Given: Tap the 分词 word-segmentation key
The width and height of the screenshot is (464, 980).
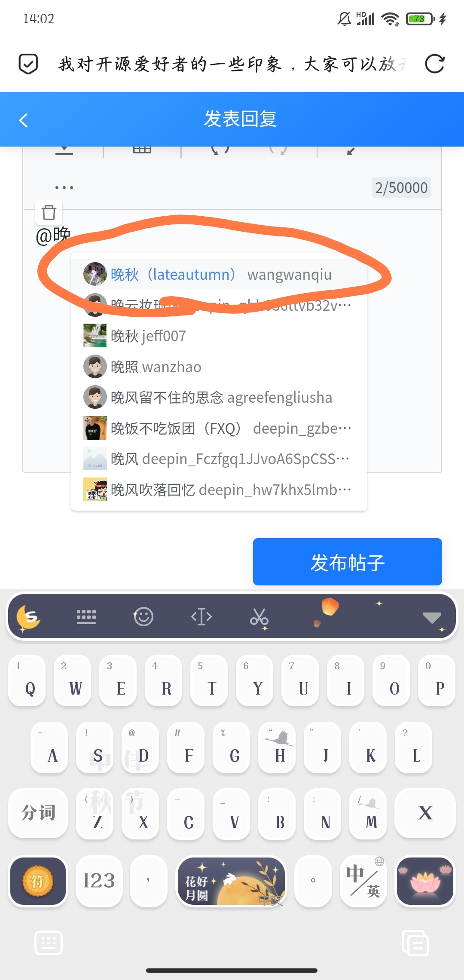Looking at the screenshot, I should (x=38, y=813).
